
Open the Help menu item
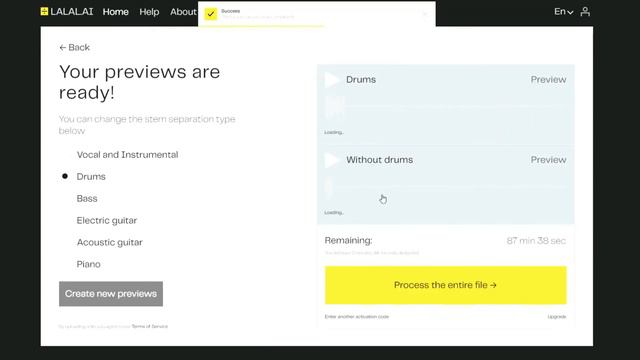(149, 12)
